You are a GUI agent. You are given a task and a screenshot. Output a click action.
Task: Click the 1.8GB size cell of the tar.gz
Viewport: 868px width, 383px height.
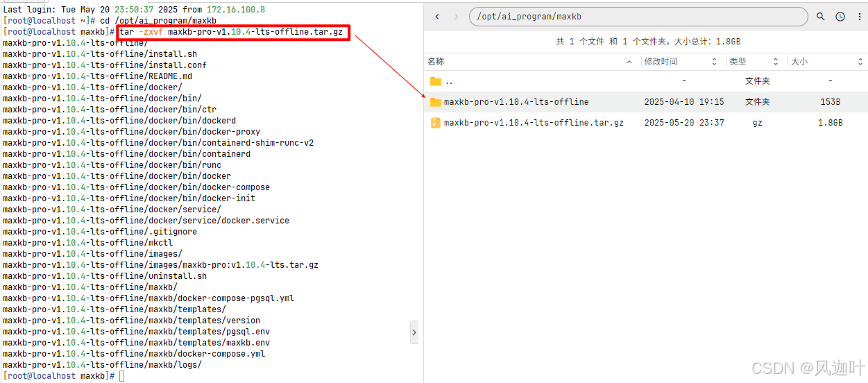coord(830,123)
